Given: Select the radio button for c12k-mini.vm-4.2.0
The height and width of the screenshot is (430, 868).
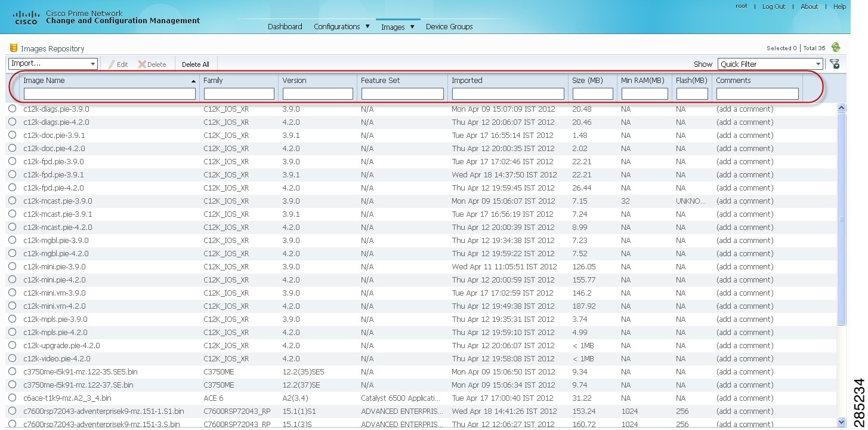Looking at the screenshot, I should click(12, 306).
